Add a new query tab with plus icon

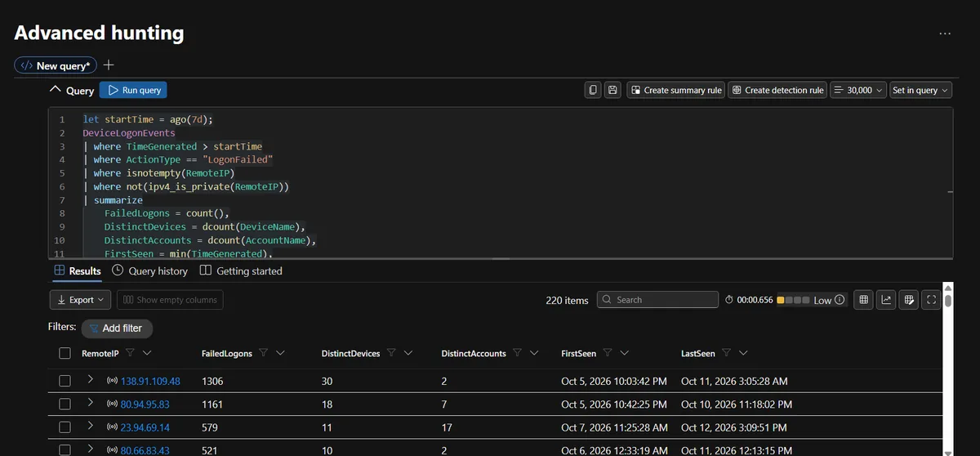pyautogui.click(x=109, y=65)
